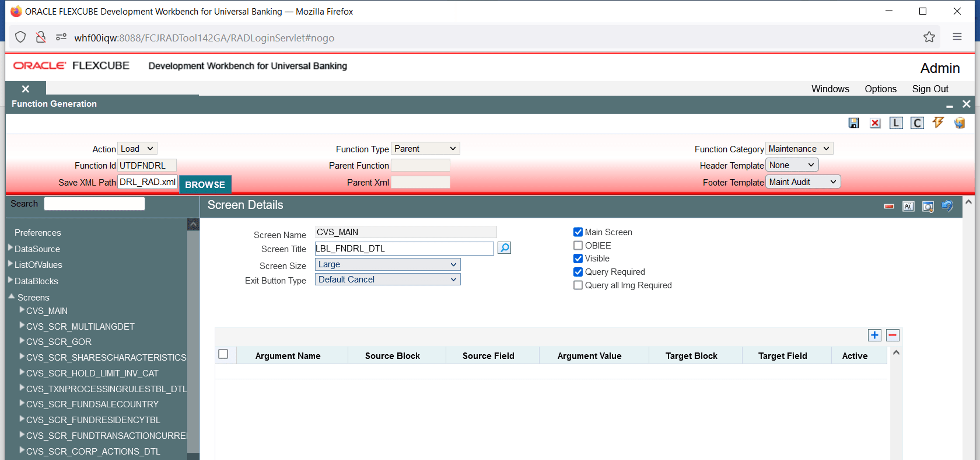Expand the DataBlocks tree node
Screen dimensions: 980x460
pyautogui.click(x=11, y=280)
